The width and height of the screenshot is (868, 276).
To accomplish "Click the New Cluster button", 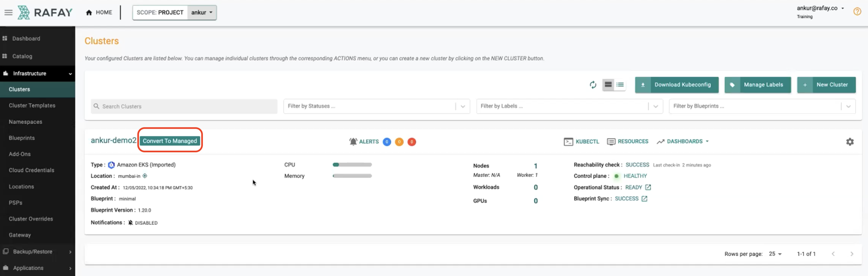I will pos(826,85).
